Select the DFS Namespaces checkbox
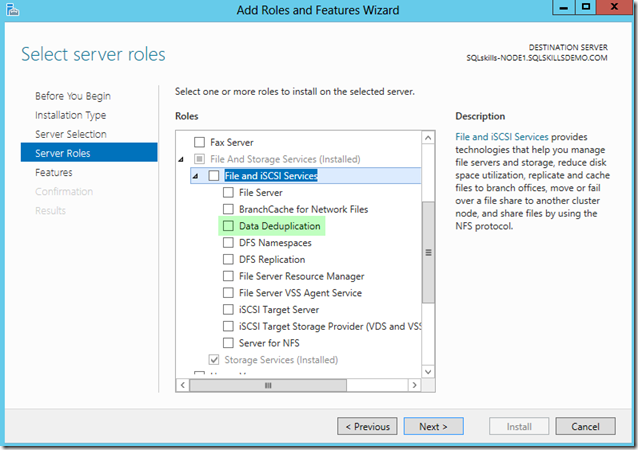The image size is (638, 450). pyautogui.click(x=230, y=243)
